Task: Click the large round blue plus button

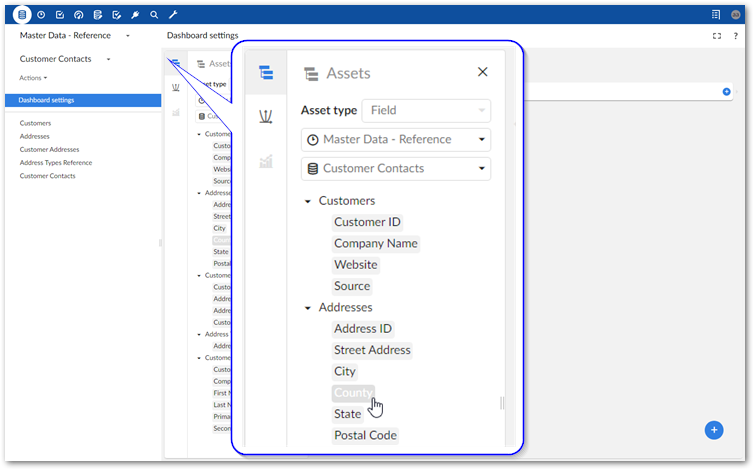Action: 714,430
